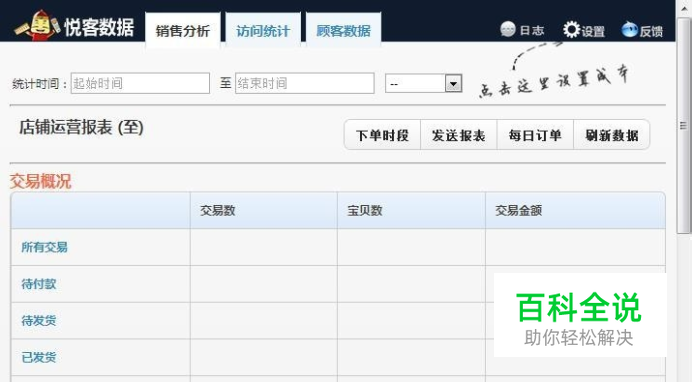This screenshot has height=382, width=692.
Task: Open the 日志 log icon
Action: click(x=508, y=30)
